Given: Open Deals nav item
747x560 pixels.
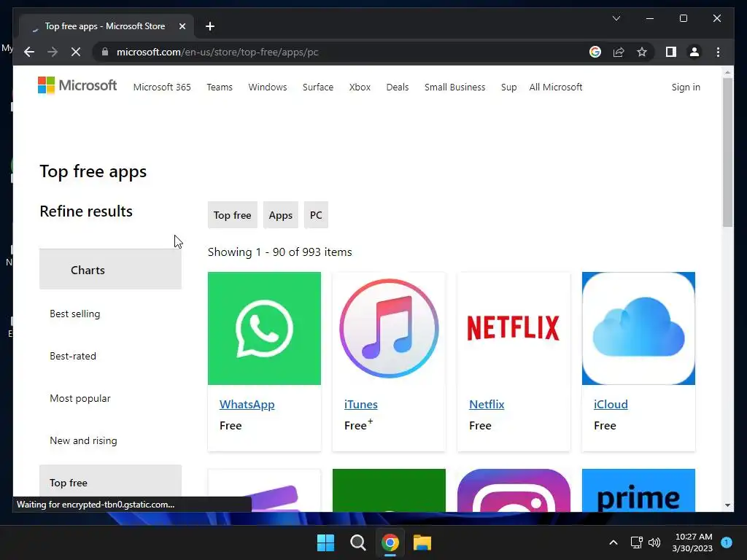Looking at the screenshot, I should click(398, 87).
